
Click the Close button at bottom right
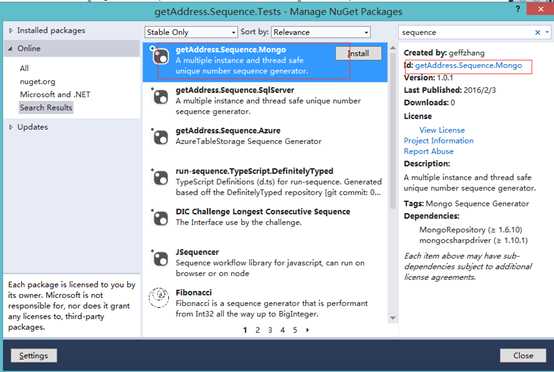coord(523,356)
